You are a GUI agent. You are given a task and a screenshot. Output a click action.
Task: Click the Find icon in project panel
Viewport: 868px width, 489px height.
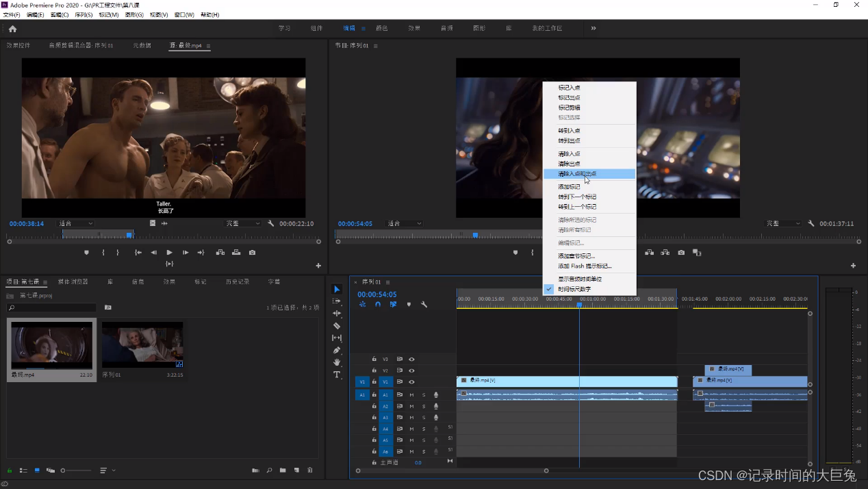coord(269,471)
